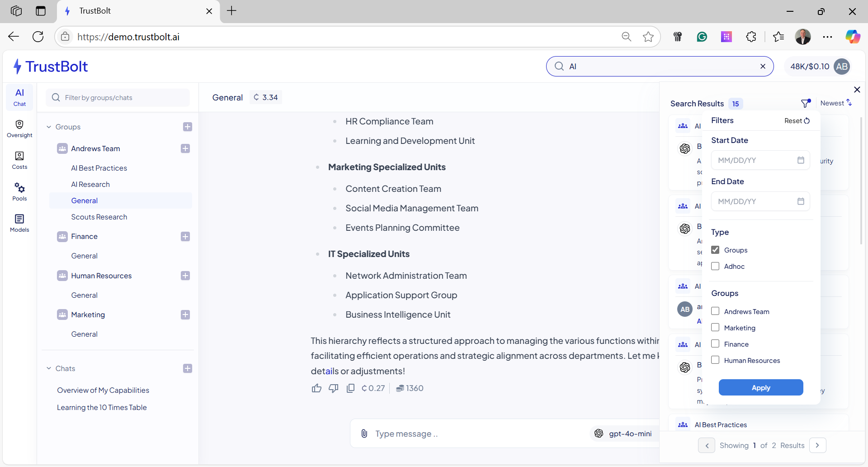
Task: Click the attachment paperclip icon
Action: (x=364, y=434)
